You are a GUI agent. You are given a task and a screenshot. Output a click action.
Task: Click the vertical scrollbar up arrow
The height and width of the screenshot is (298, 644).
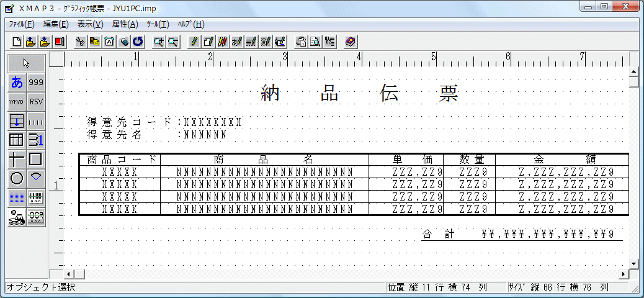tap(633, 73)
